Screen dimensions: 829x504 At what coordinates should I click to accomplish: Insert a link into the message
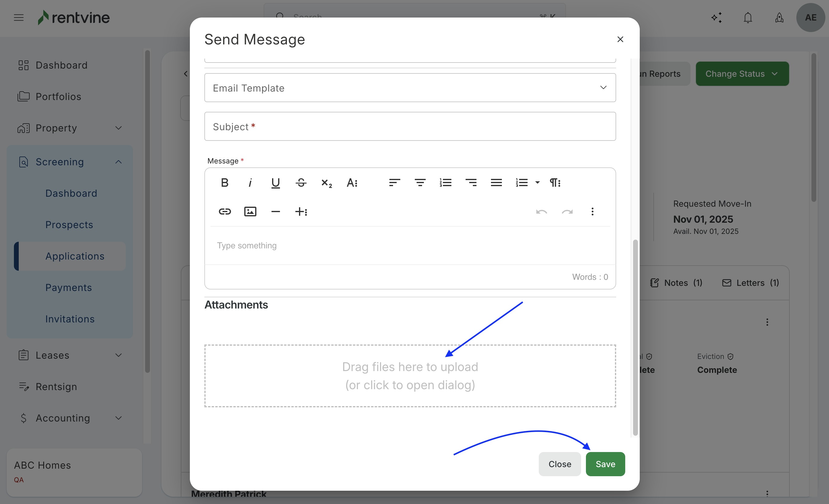225,212
